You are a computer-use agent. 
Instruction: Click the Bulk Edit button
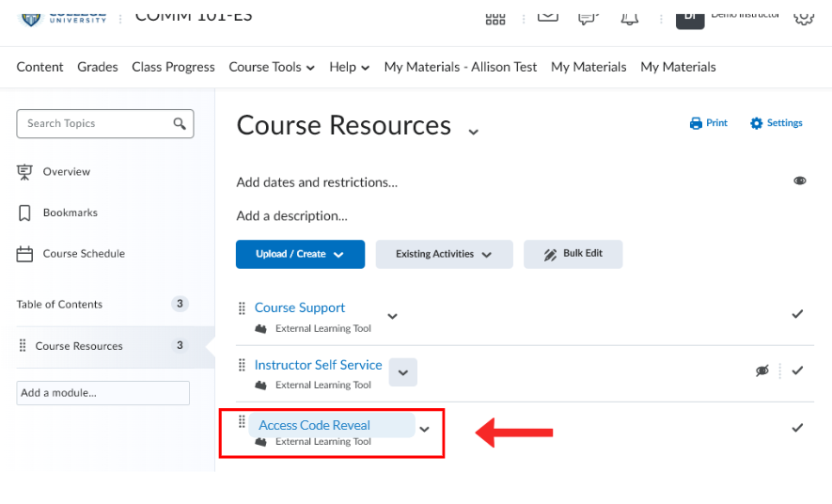(573, 254)
